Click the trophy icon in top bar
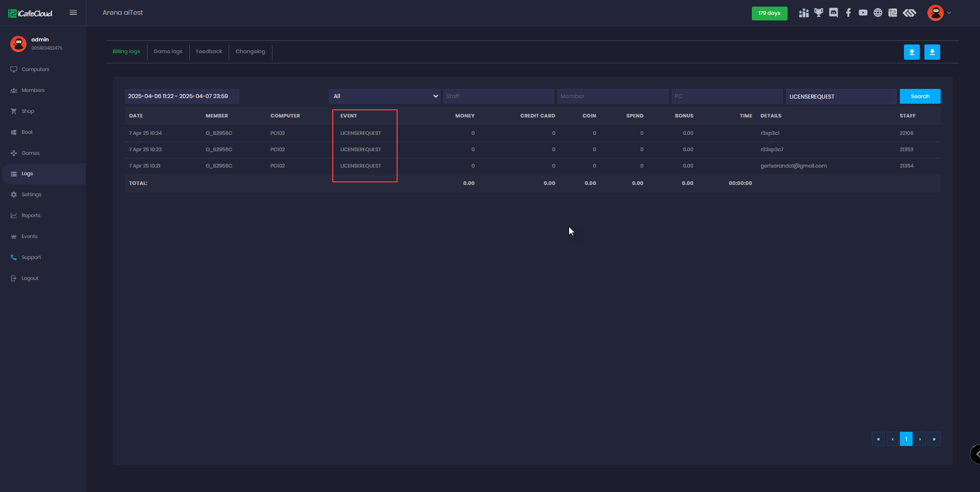 (x=819, y=13)
